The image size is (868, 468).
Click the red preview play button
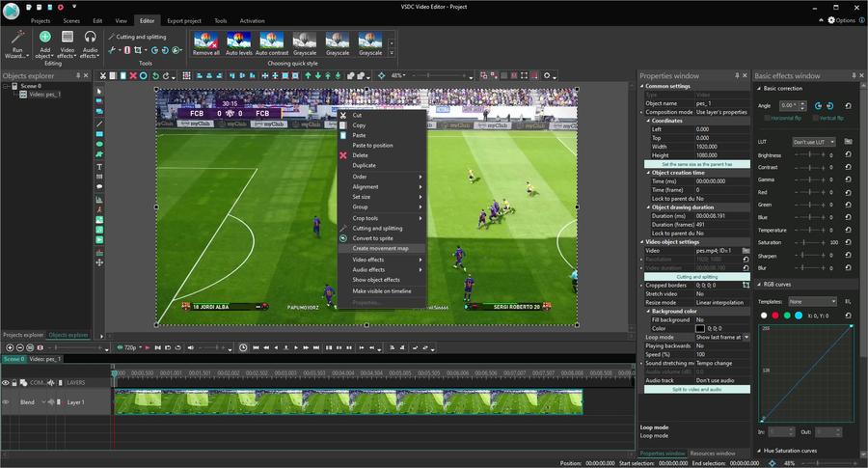(148, 347)
